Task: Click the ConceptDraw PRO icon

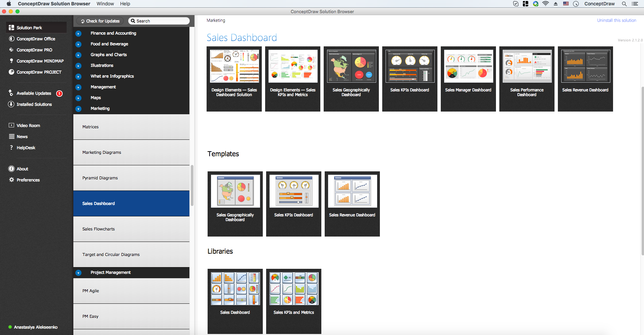Action: pos(11,50)
